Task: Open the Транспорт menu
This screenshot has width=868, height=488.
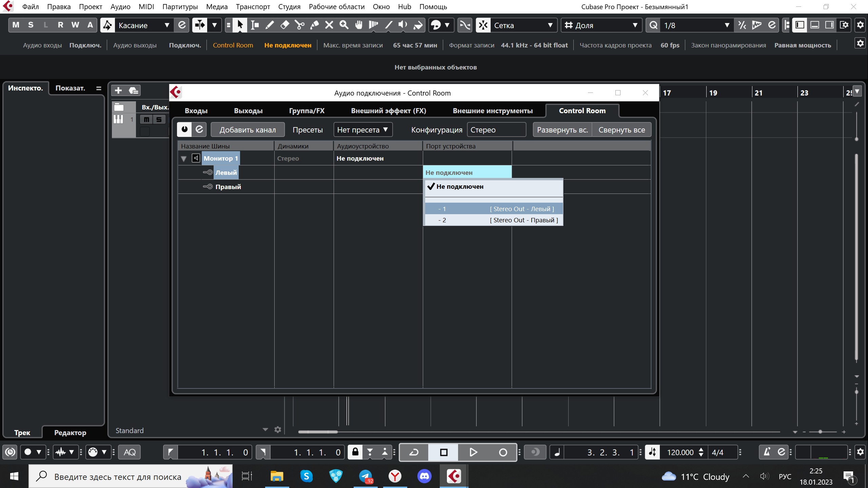Action: (253, 7)
